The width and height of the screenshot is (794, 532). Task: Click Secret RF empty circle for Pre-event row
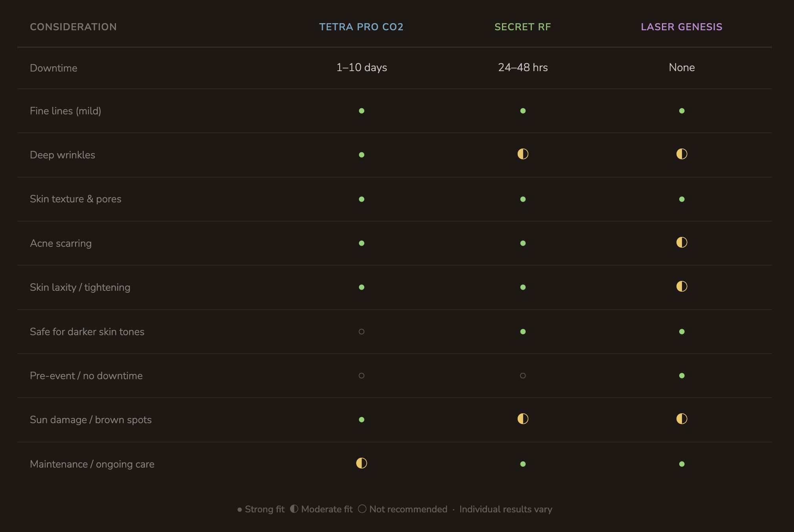(523, 376)
